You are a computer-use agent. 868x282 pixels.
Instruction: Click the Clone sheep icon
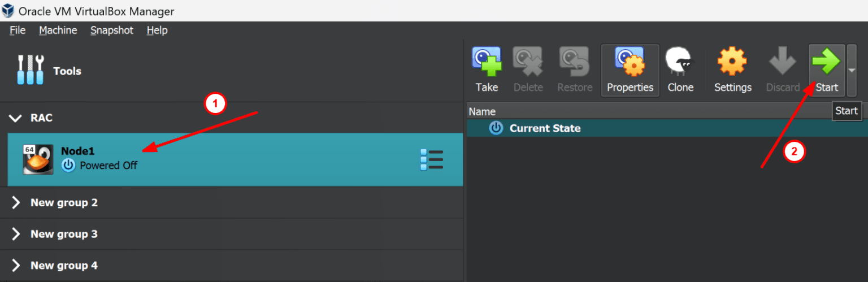coord(680,62)
